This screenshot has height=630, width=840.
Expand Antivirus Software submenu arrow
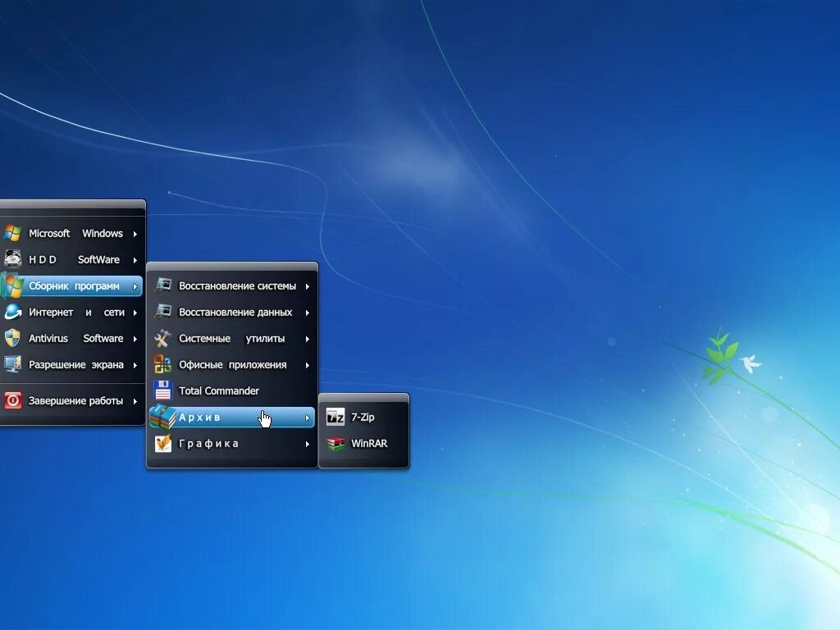(135, 339)
